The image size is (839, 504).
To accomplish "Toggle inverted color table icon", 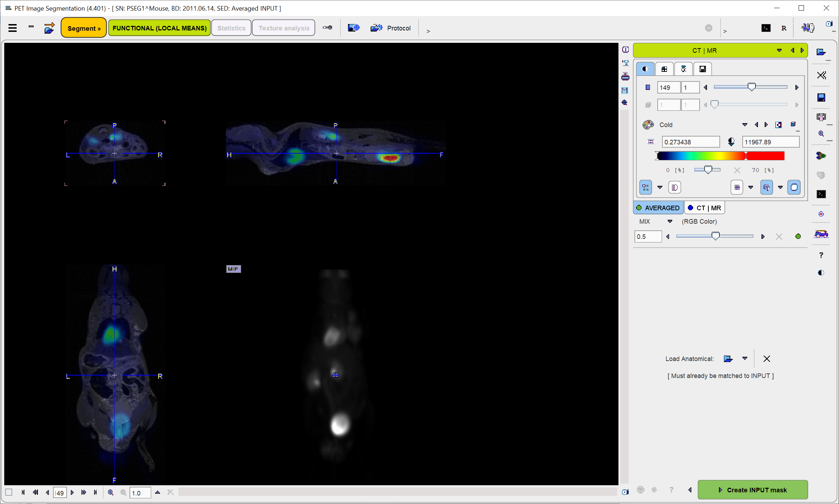I will tap(778, 125).
